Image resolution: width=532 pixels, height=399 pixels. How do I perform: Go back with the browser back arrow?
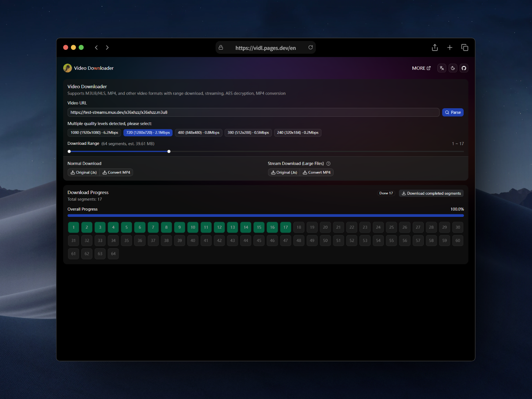click(96, 48)
